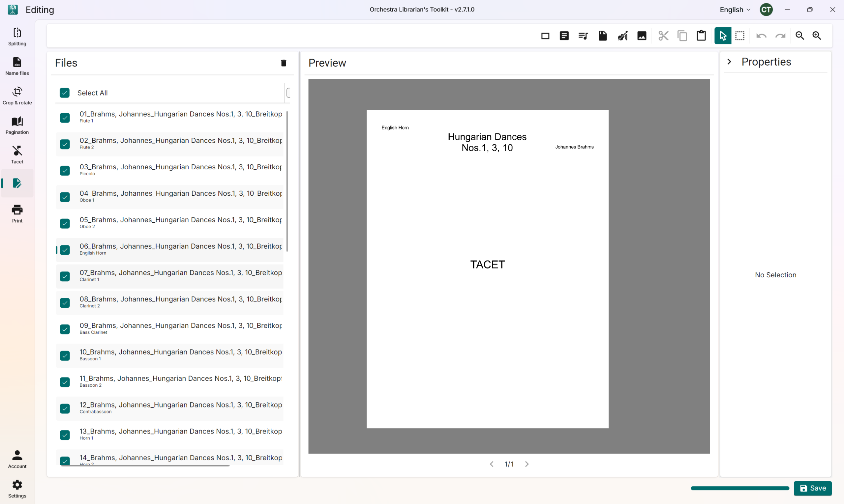This screenshot has height=504, width=844.
Task: Open the Crop & rotate section
Action: click(17, 96)
